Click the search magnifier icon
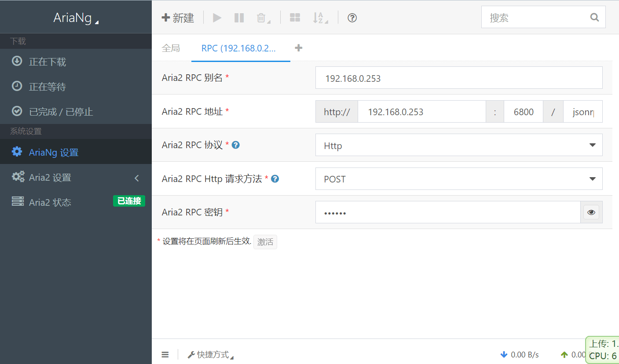 [594, 18]
